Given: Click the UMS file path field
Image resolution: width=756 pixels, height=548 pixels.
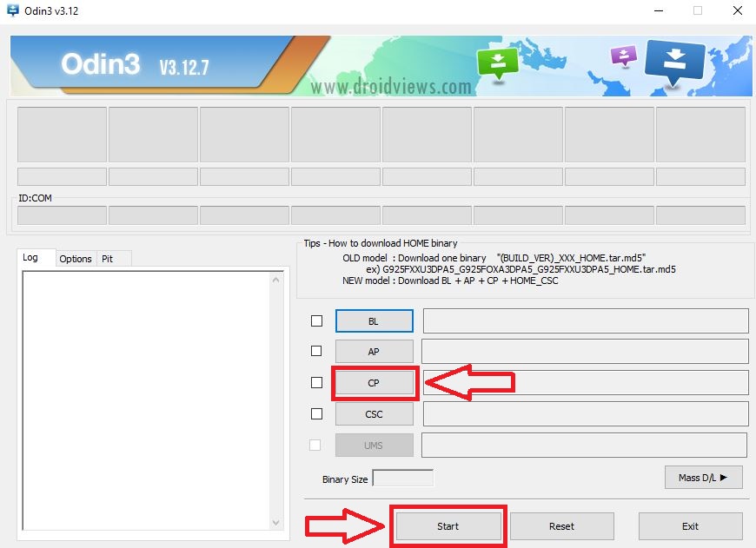Looking at the screenshot, I should pos(584,445).
